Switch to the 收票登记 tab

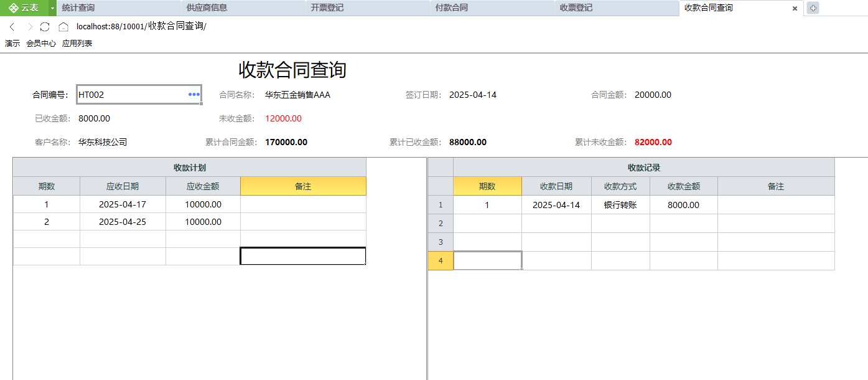[x=617, y=8]
